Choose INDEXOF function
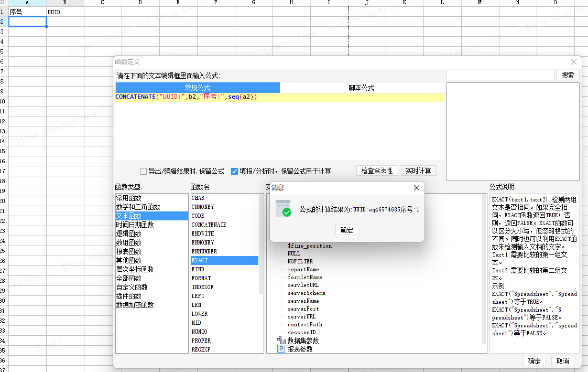This screenshot has height=372, width=588. tap(225, 287)
